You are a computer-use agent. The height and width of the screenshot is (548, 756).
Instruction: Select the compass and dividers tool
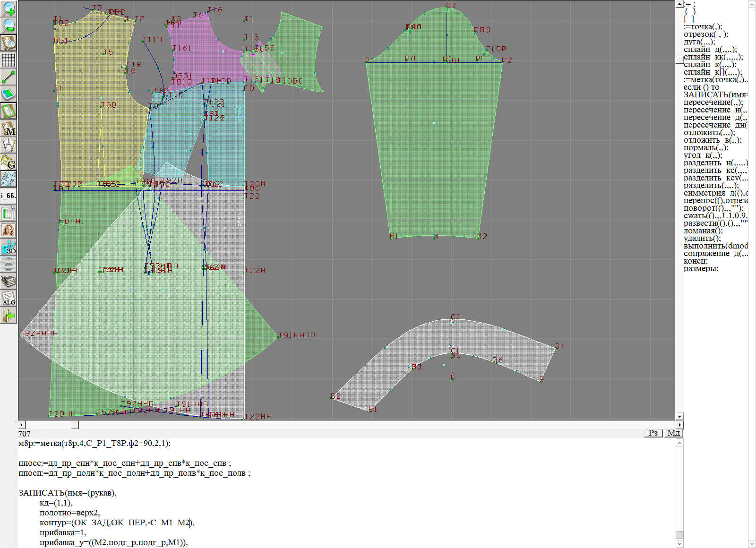9,145
